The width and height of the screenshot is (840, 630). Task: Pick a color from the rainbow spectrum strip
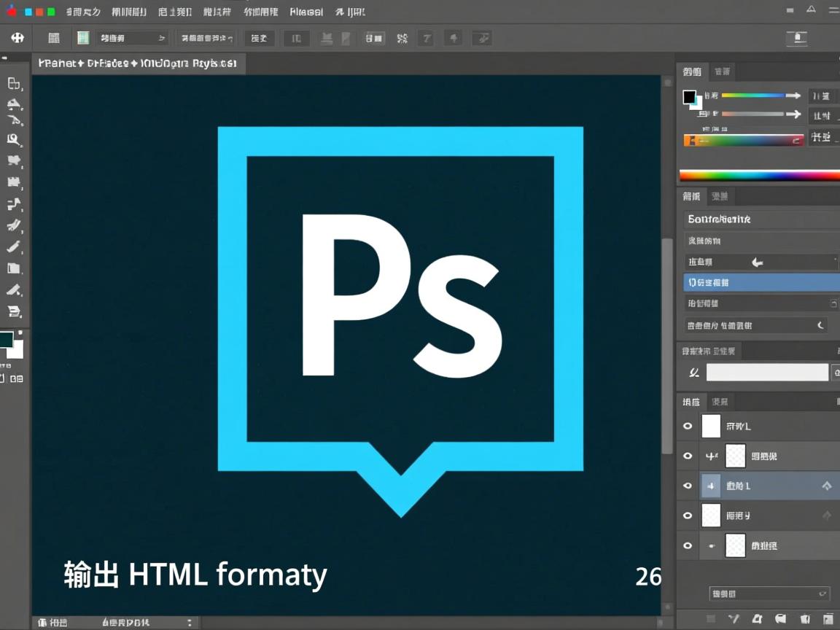pos(758,175)
